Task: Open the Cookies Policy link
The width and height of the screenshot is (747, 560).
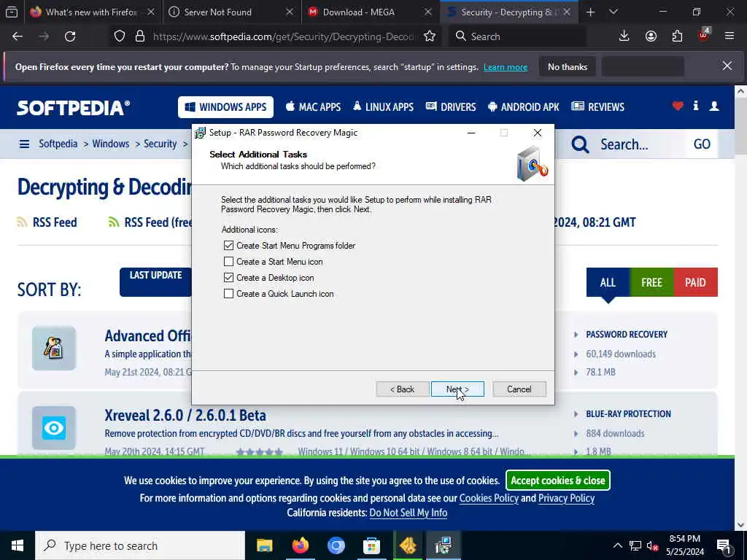Action: click(489, 498)
